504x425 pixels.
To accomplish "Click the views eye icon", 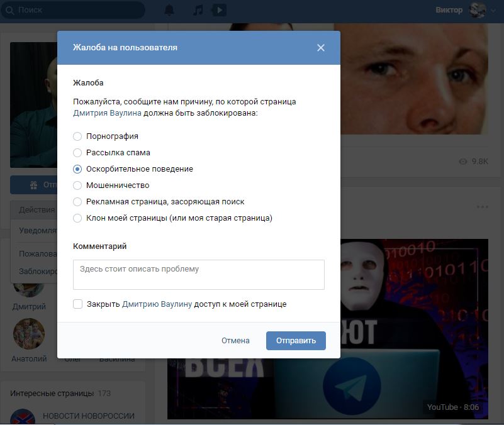I will [463, 162].
